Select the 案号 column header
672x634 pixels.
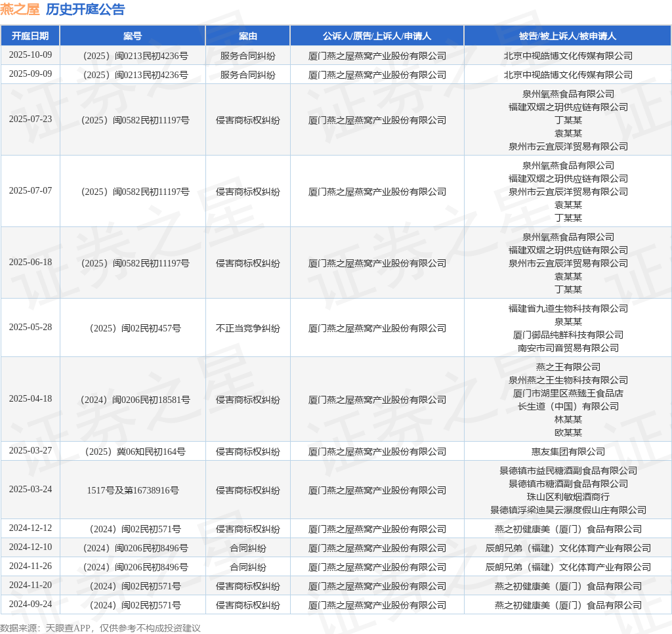(133, 36)
